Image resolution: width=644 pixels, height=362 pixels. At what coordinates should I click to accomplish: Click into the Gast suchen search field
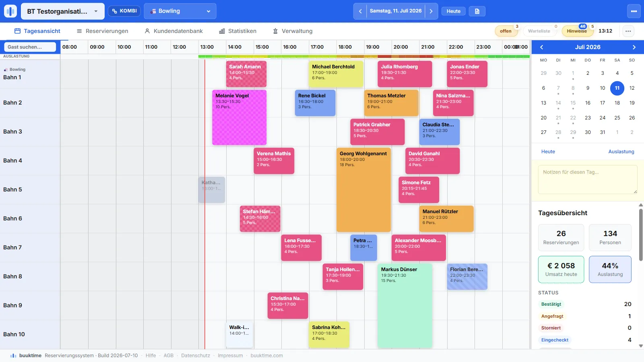point(30,47)
